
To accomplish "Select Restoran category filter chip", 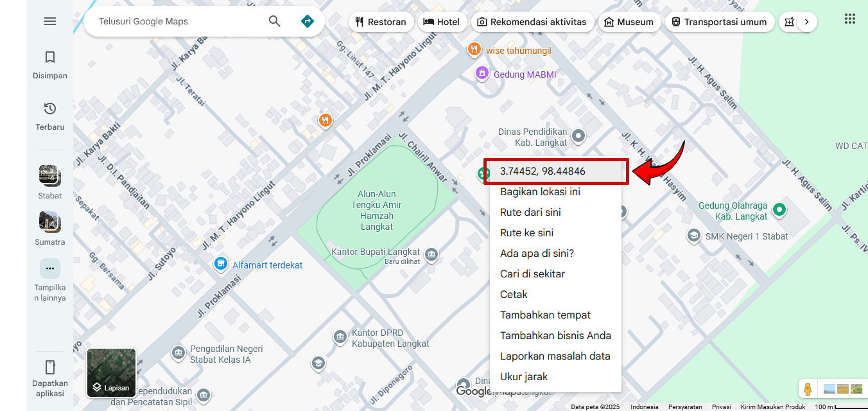I will pyautogui.click(x=381, y=22).
